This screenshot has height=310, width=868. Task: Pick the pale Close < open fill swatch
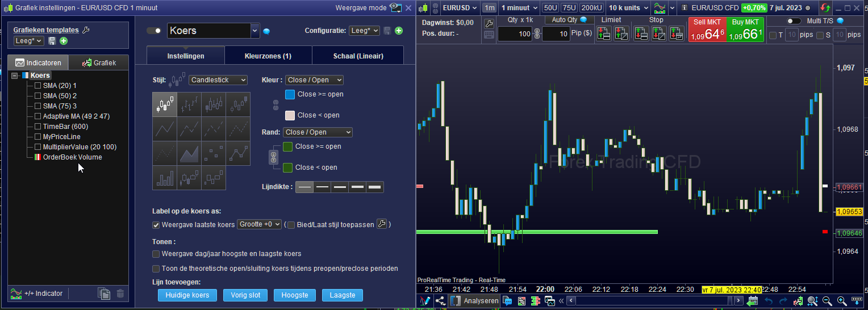click(290, 115)
